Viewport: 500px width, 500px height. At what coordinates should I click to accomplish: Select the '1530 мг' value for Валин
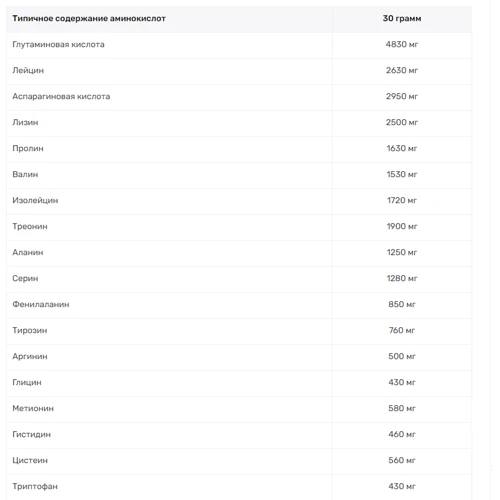coord(402,174)
